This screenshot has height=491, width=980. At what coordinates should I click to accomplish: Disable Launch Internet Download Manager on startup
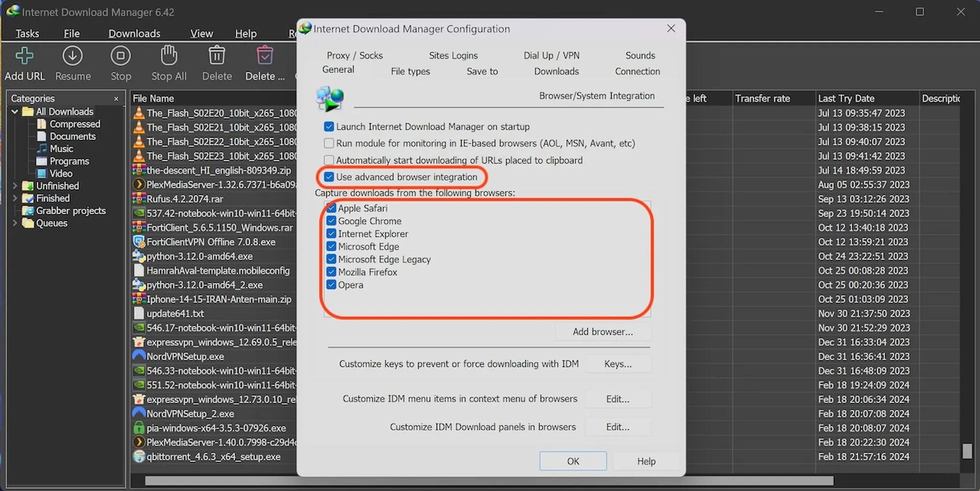(329, 127)
